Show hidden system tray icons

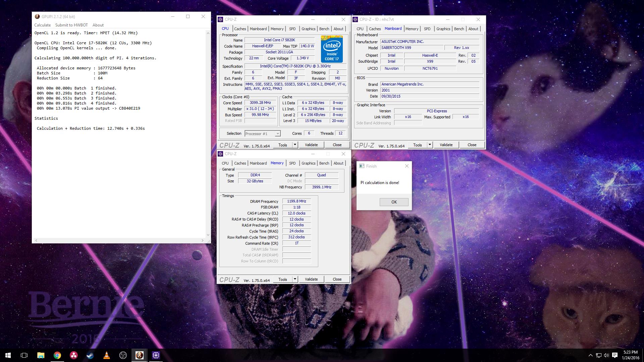coord(590,355)
